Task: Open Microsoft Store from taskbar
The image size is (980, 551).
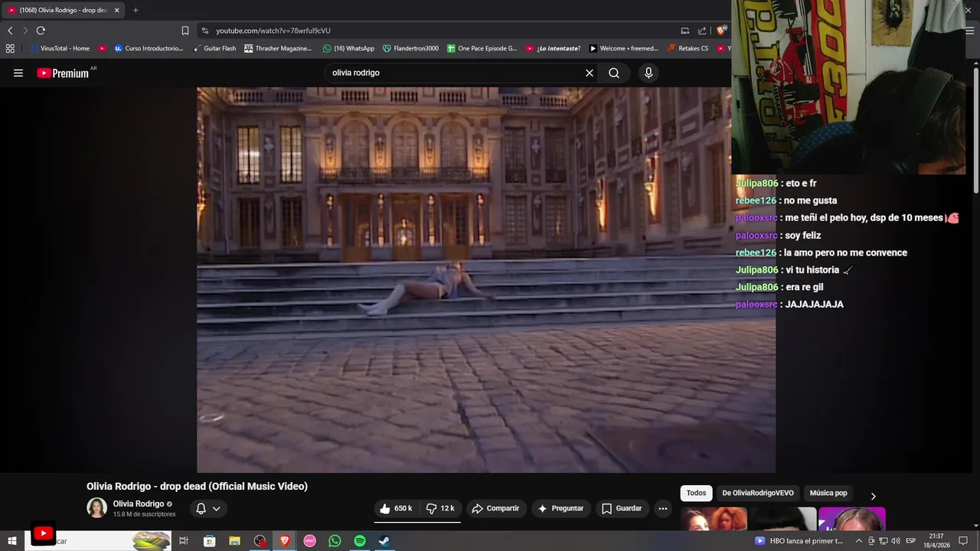Action: point(209,541)
